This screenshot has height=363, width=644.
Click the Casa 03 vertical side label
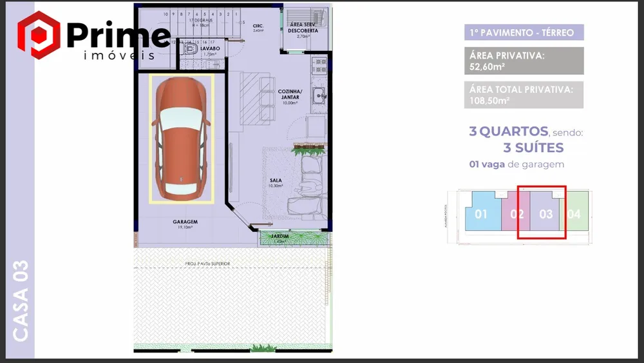(20, 300)
